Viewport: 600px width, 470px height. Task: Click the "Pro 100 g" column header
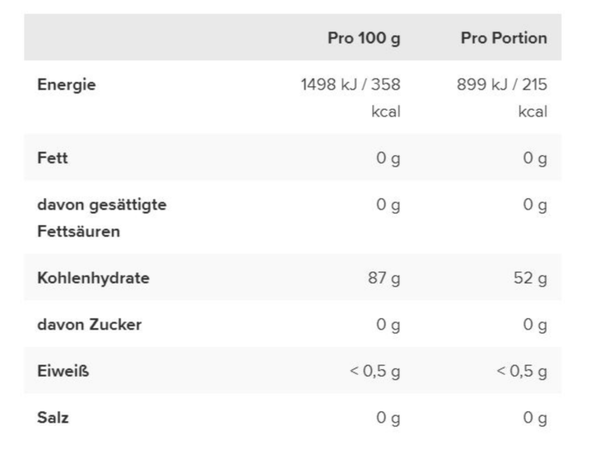click(364, 38)
